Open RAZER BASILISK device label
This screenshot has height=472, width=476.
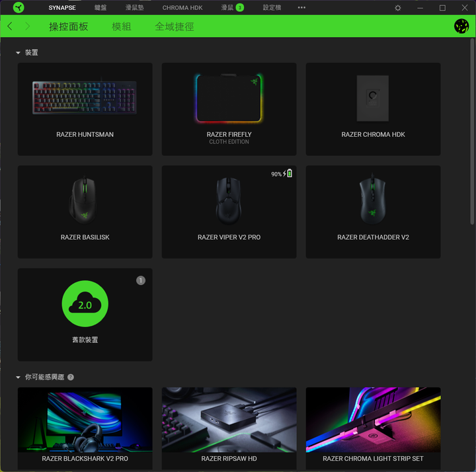point(85,237)
